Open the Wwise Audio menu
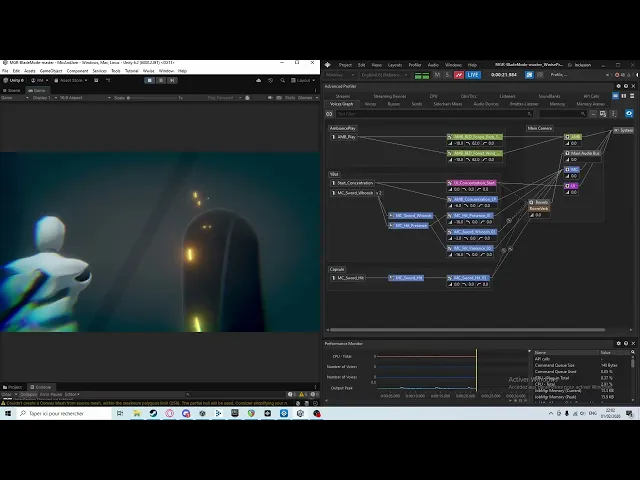Viewport: 640px width, 480px height. [x=433, y=65]
